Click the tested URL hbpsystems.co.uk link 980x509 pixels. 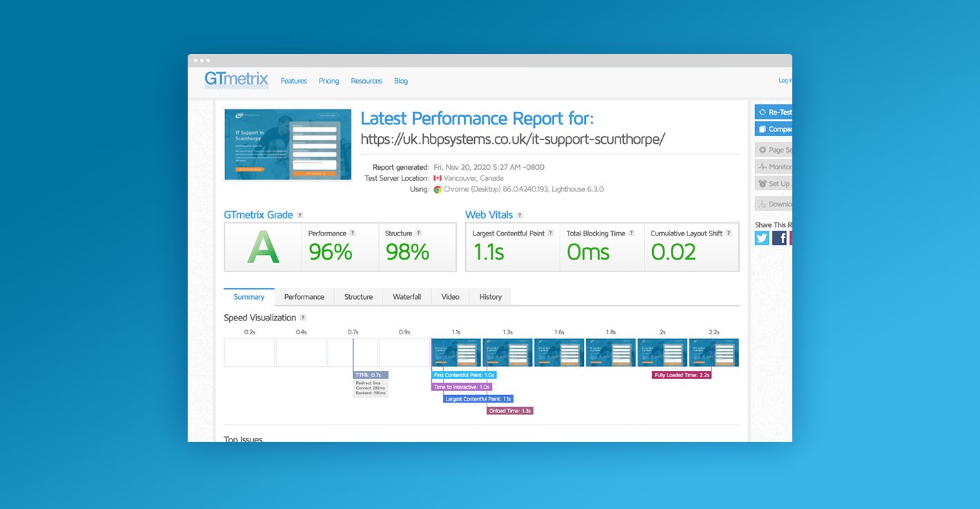(x=513, y=139)
